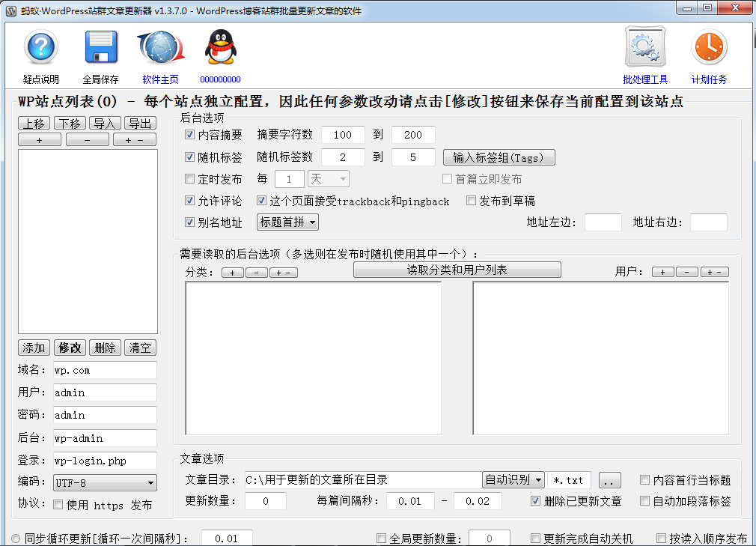756x546 pixels.
Task: Click the 用户 '+ -' invert button
Action: tap(715, 272)
